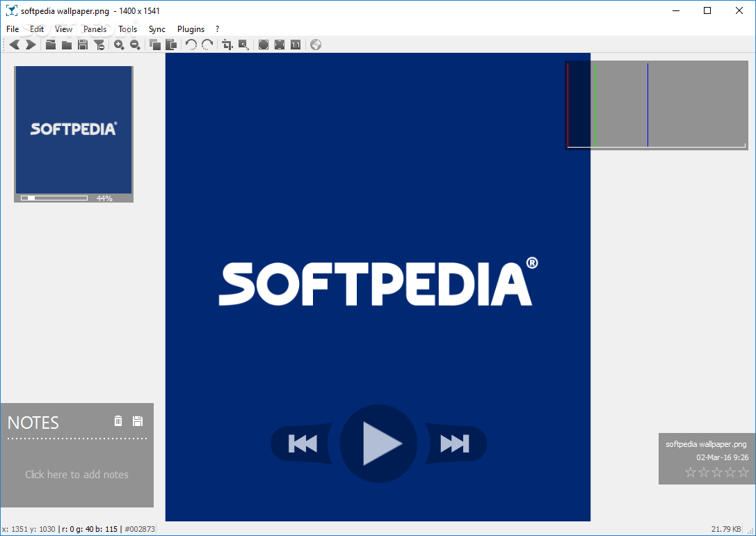
Task: Rate image with second star
Action: point(704,472)
